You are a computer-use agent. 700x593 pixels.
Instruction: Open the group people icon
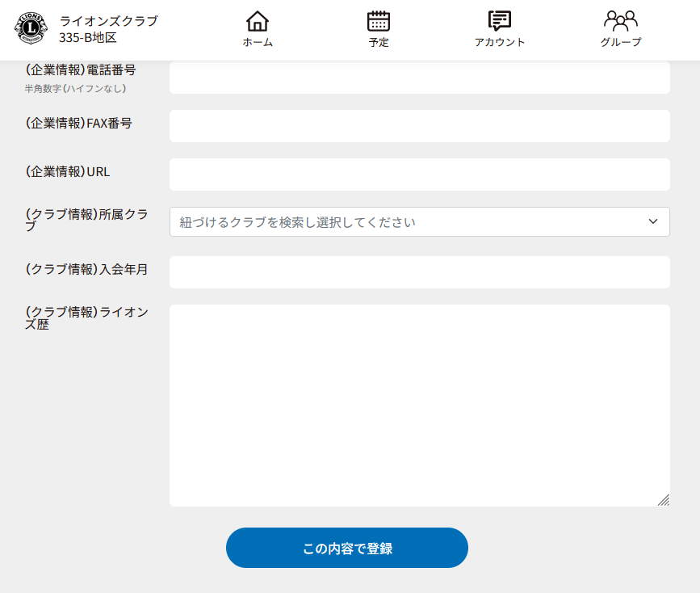621,21
